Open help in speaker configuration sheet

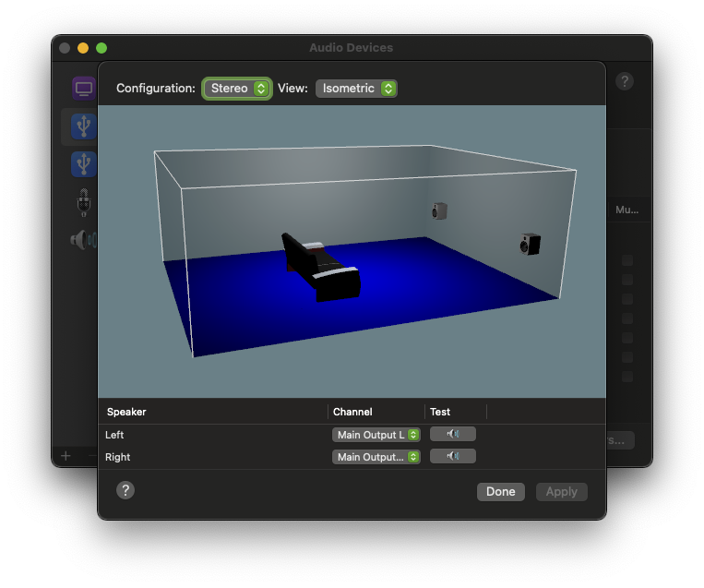click(x=125, y=490)
